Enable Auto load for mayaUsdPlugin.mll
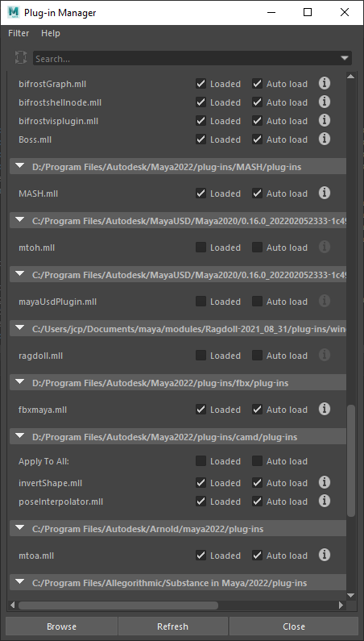 pos(257,302)
